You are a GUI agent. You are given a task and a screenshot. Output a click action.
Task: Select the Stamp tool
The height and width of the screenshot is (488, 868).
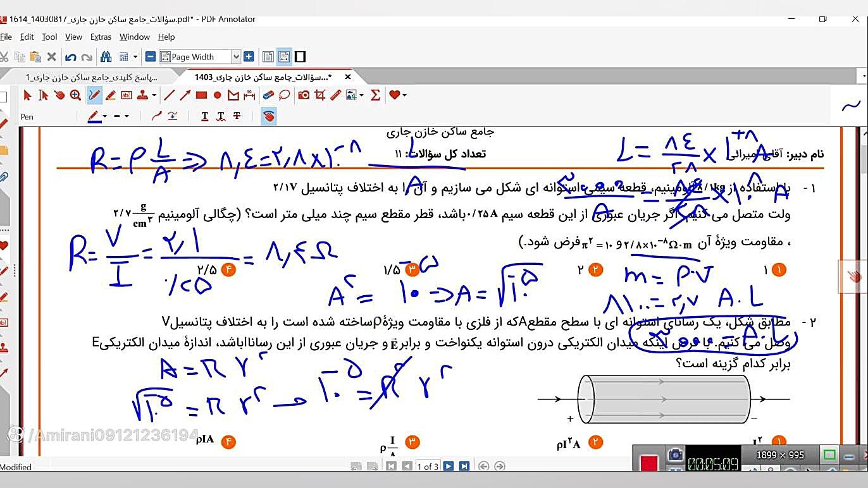pos(142,95)
